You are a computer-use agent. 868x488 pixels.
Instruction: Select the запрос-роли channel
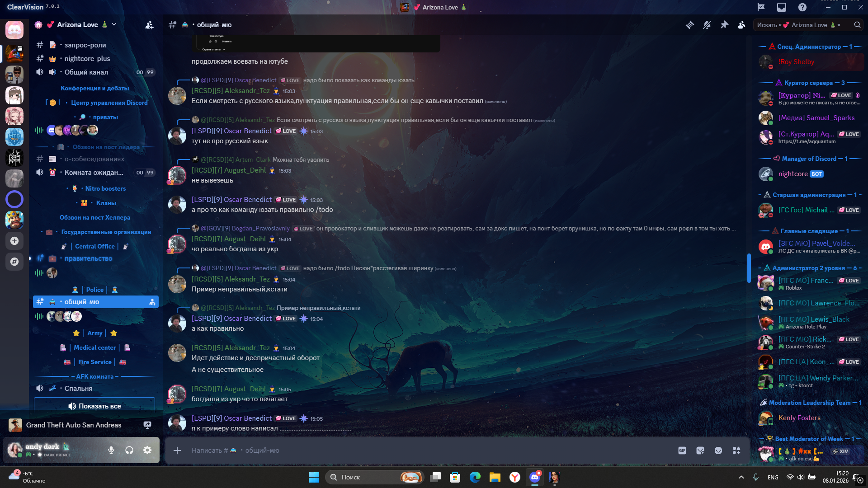click(85, 45)
